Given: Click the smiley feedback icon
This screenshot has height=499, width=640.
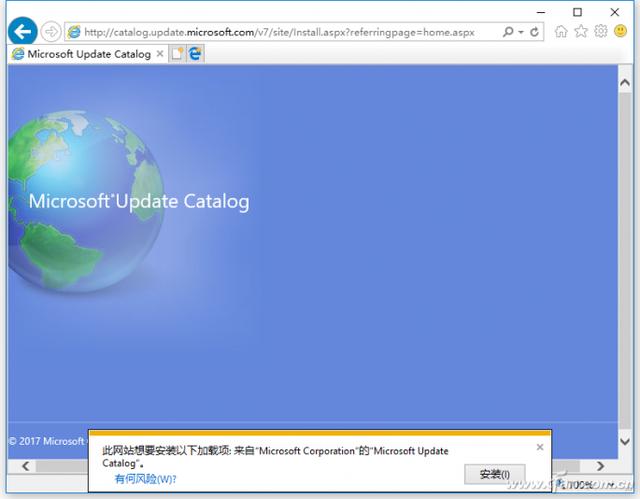Looking at the screenshot, I should point(620,31).
